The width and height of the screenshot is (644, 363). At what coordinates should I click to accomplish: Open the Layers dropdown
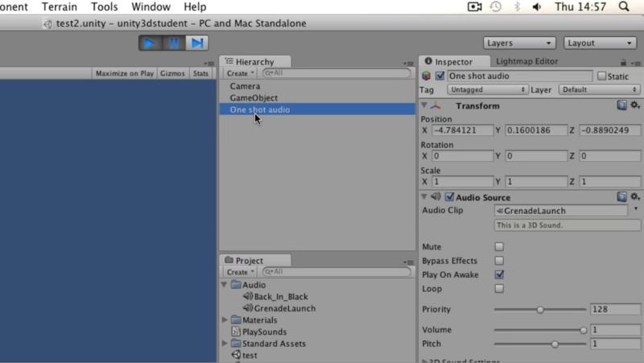519,43
